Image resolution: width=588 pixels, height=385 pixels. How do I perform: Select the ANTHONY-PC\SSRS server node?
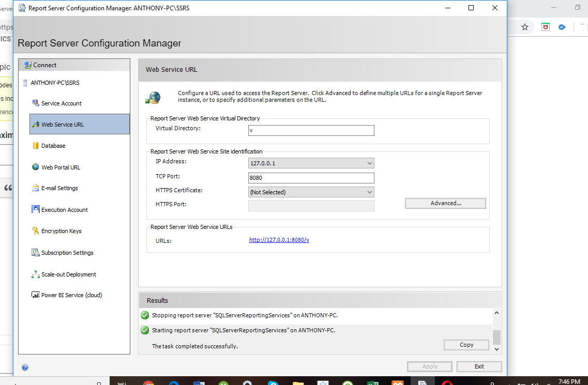(55, 83)
